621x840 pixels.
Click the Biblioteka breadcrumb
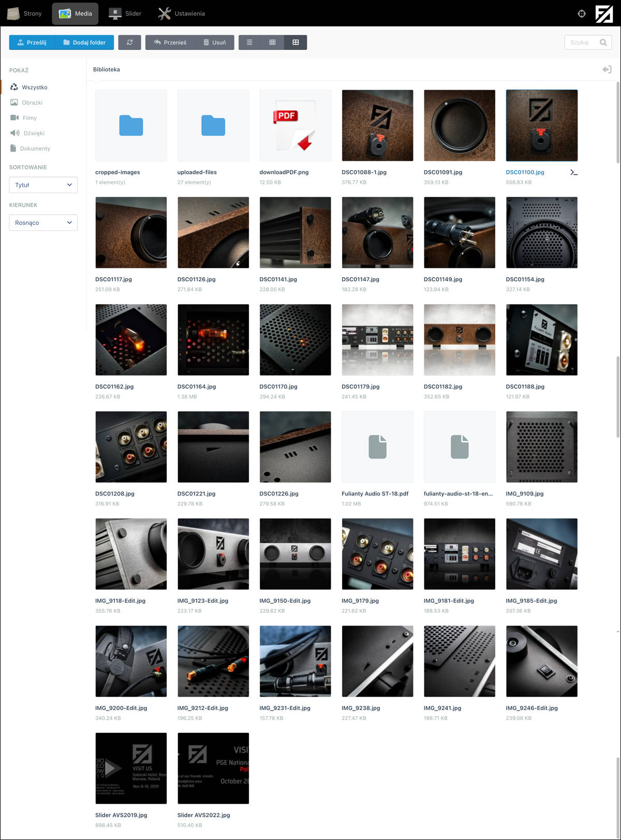(107, 69)
